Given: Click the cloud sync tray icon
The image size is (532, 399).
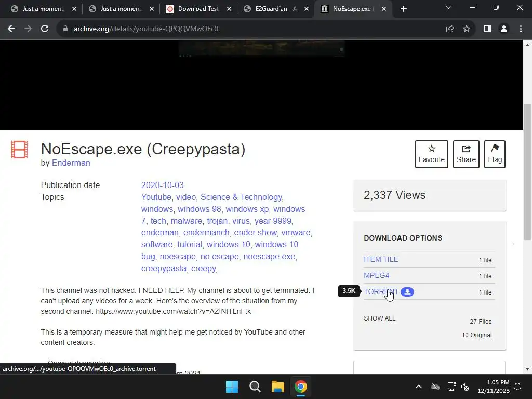Looking at the screenshot, I should click(x=435, y=387).
